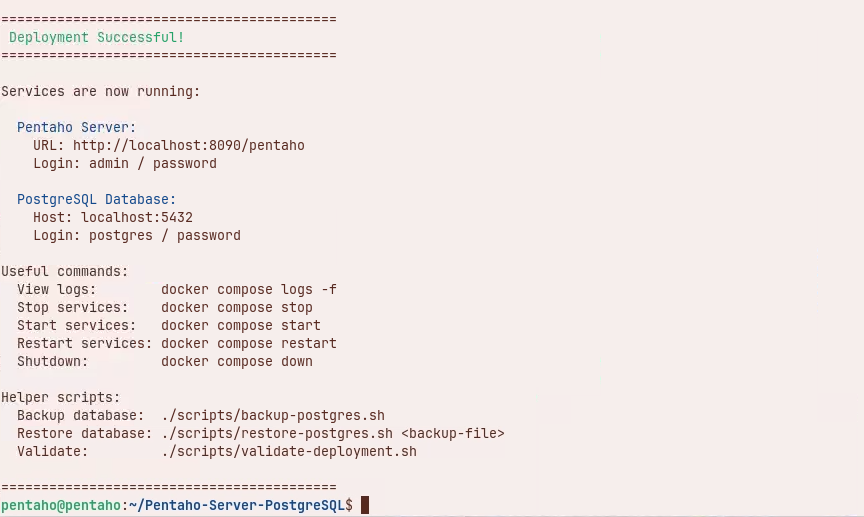Image resolution: width=864 pixels, height=517 pixels.
Task: Click the 'docker compose logs -f' command
Action: pos(248,290)
